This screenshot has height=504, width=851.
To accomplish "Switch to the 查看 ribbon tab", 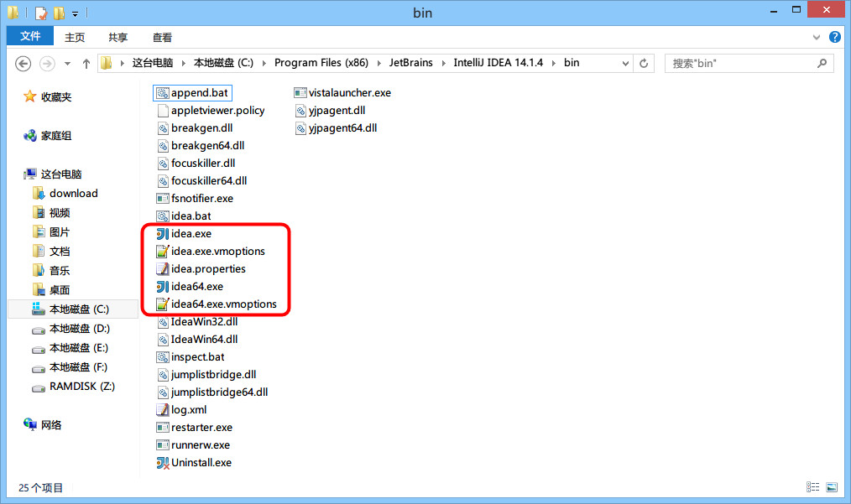I will pyautogui.click(x=162, y=37).
